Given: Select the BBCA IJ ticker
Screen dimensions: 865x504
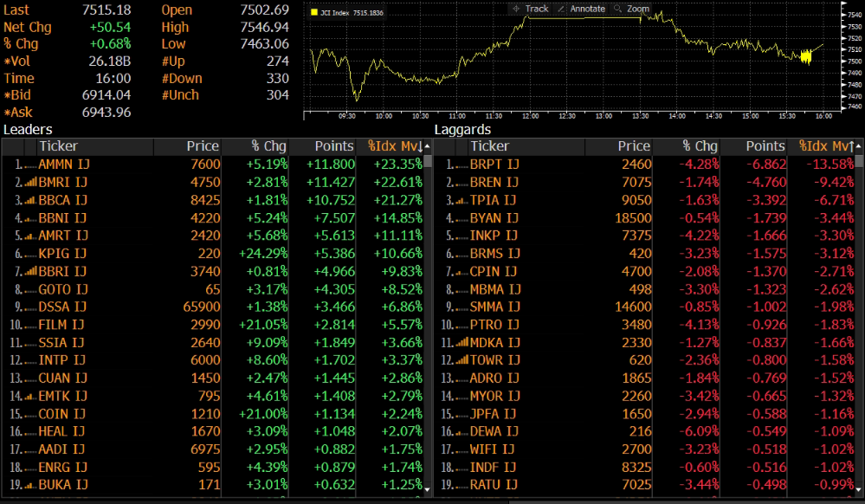Looking at the screenshot, I should coord(63,200).
